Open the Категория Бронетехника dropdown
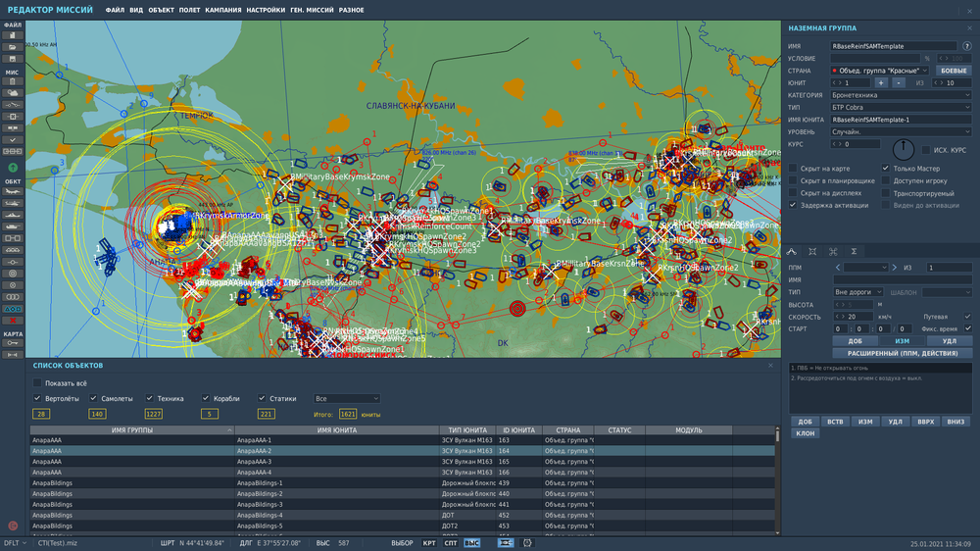The width and height of the screenshot is (980, 551). click(x=901, y=95)
